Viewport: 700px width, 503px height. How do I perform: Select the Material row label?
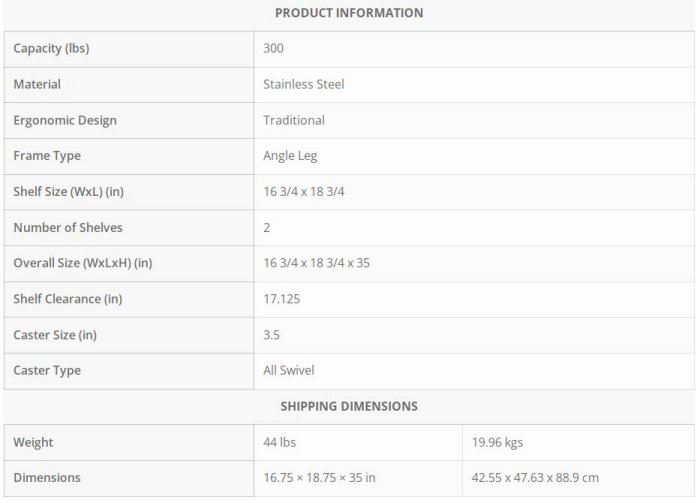pyautogui.click(x=37, y=85)
